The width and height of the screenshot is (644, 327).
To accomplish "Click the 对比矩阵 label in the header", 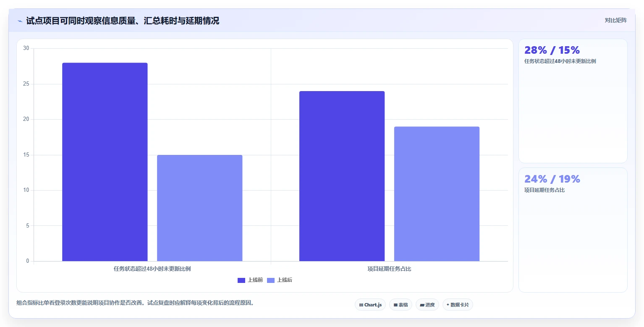I will (615, 20).
